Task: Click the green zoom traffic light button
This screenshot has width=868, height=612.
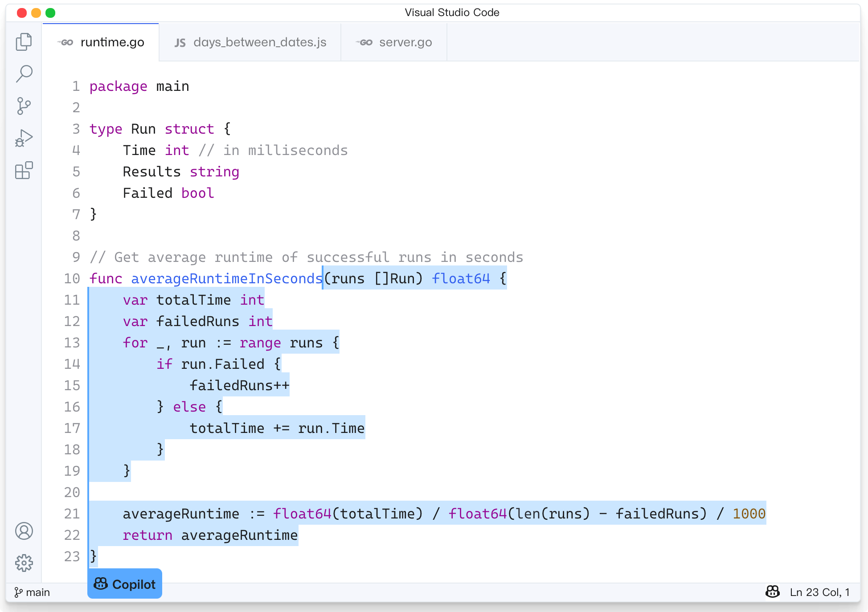Action: tap(51, 12)
